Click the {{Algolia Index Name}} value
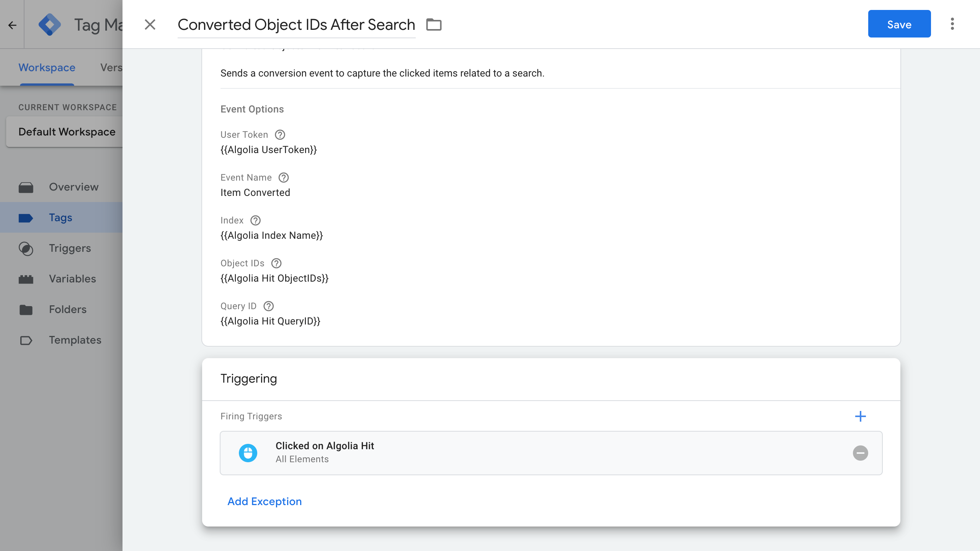 point(272,235)
